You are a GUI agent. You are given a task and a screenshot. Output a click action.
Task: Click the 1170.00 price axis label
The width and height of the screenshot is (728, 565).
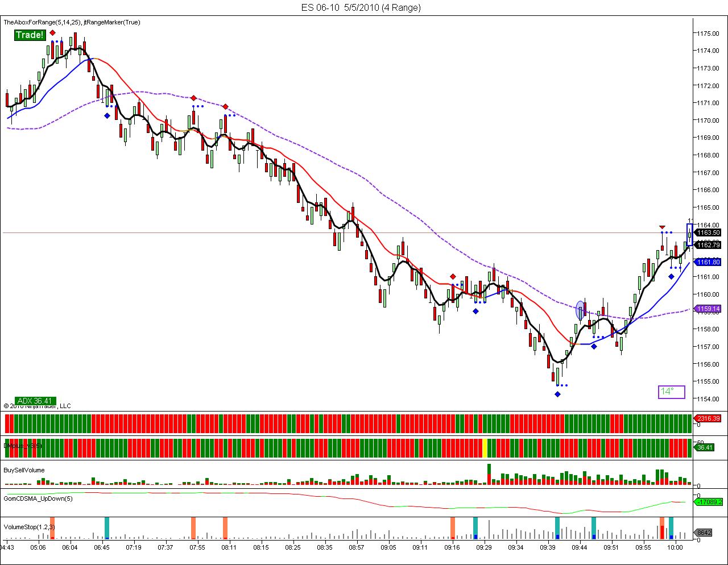709,121
